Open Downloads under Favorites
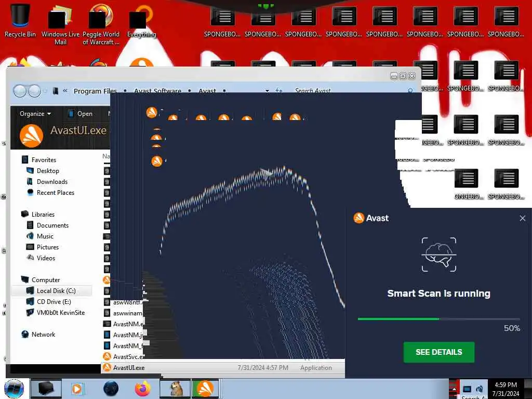 coord(52,181)
